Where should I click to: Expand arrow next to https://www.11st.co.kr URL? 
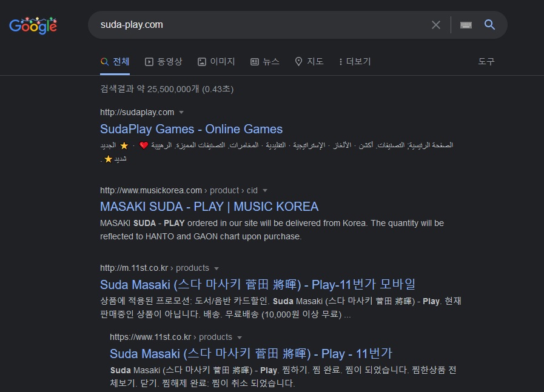(240, 337)
